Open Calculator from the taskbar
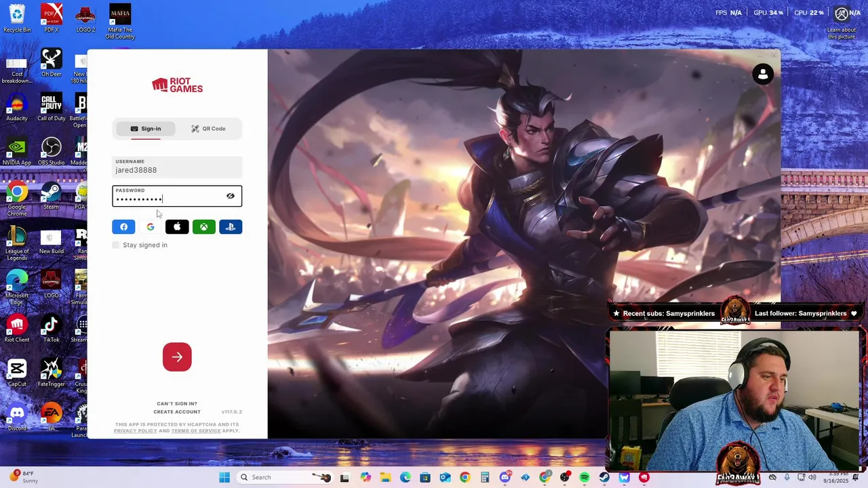868x488 pixels. click(x=485, y=477)
